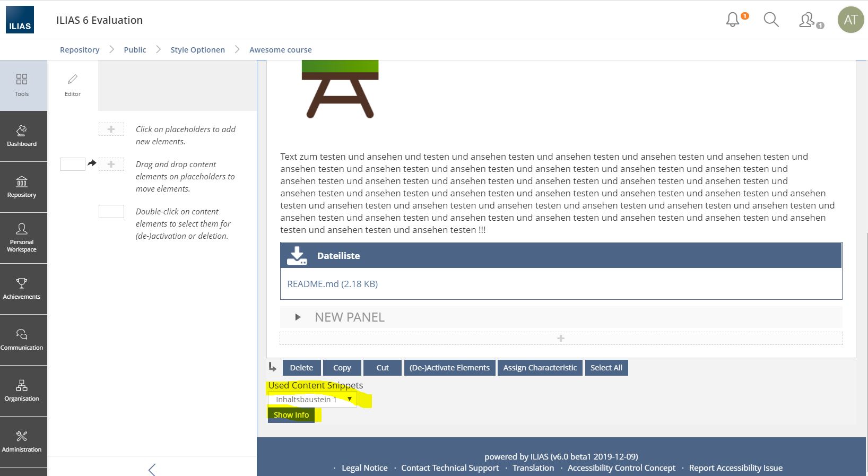The height and width of the screenshot is (476, 868).
Task: Open the README.md file link
Action: pos(333,284)
